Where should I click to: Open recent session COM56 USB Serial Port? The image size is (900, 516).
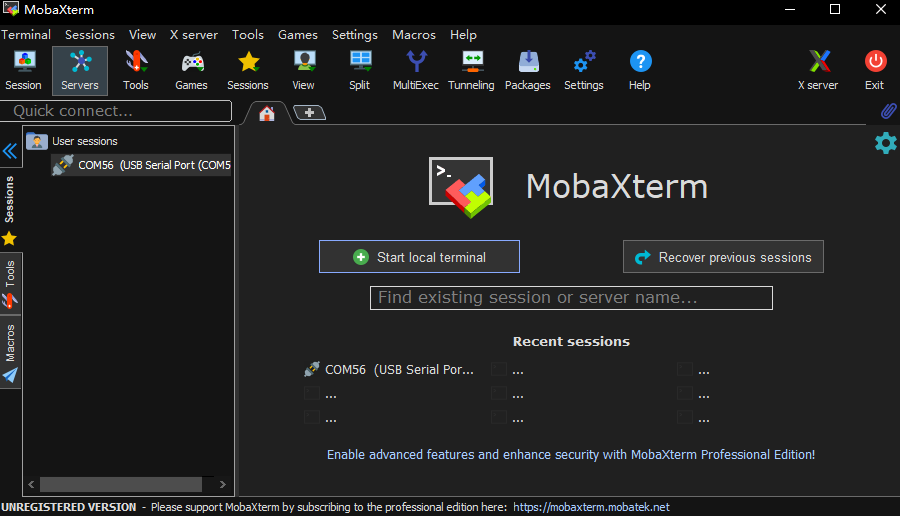click(390, 370)
